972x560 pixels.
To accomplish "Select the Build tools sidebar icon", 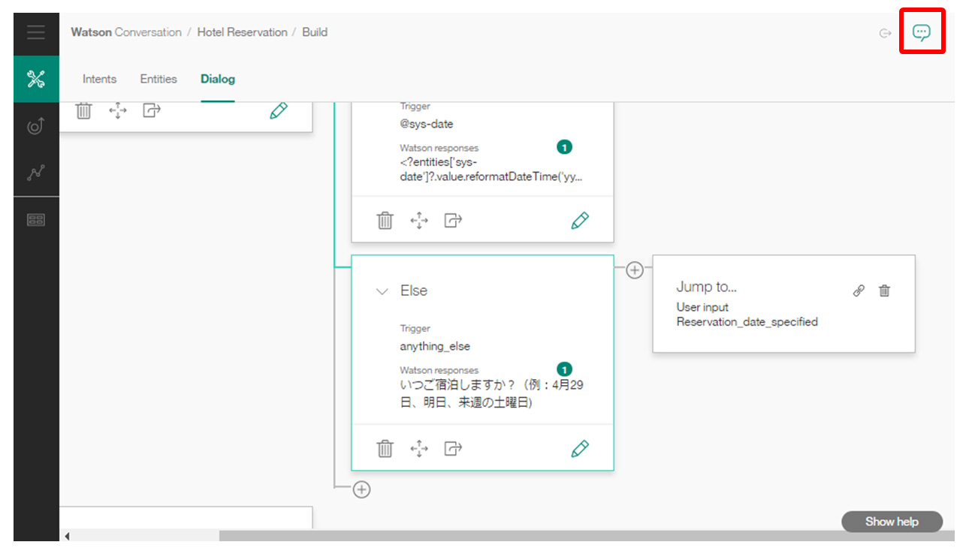I will (x=36, y=79).
